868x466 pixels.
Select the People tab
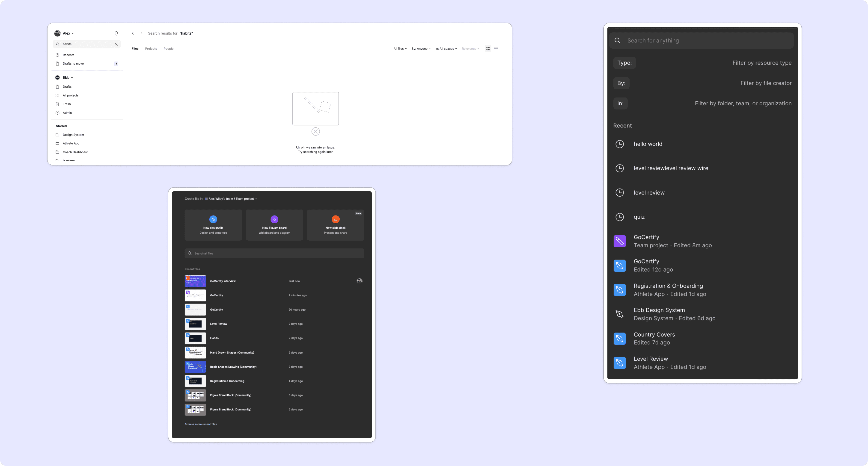[x=169, y=48]
